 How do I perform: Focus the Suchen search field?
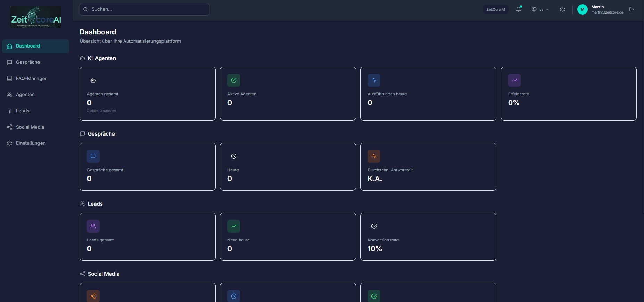click(144, 9)
